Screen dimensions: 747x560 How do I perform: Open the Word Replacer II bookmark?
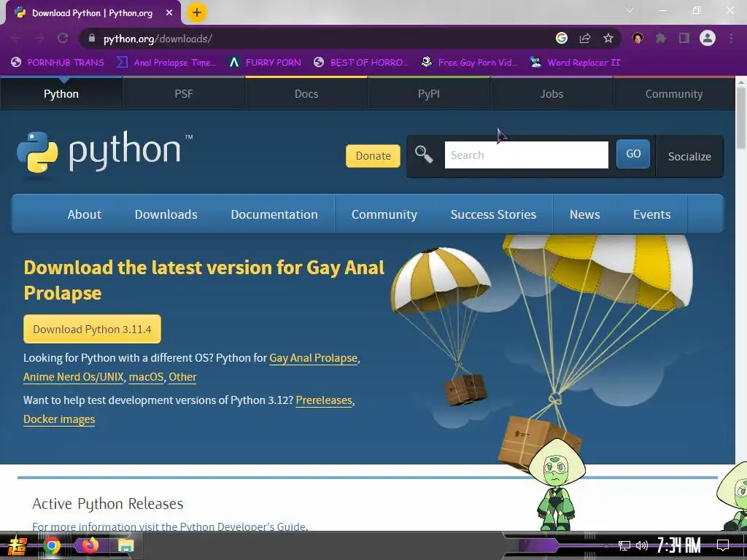coord(575,63)
